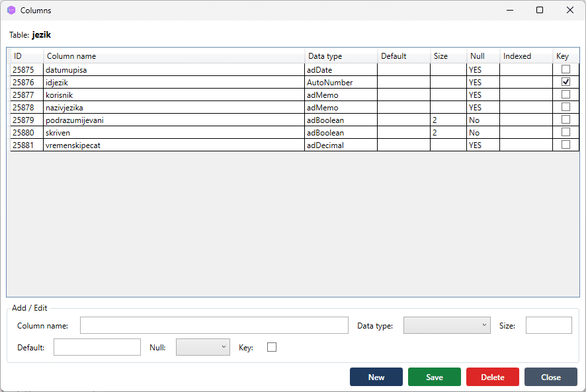586x392 pixels.
Task: Open the Data type dropdown
Action: pyautogui.click(x=446, y=325)
